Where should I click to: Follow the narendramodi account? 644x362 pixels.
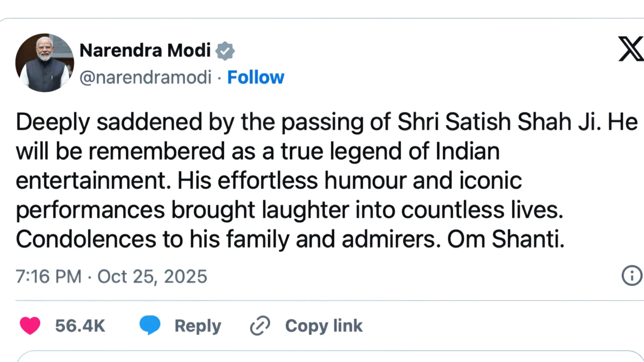coord(256,77)
